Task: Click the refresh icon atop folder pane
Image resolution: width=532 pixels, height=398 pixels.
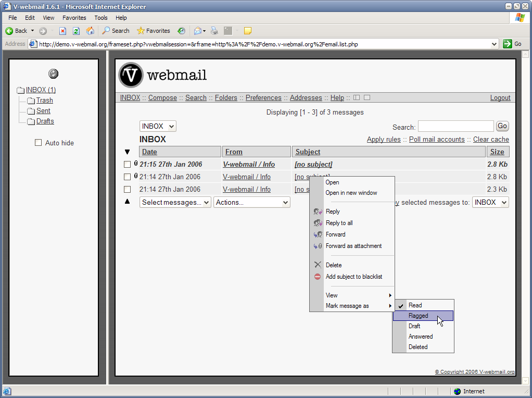Action: [53, 74]
